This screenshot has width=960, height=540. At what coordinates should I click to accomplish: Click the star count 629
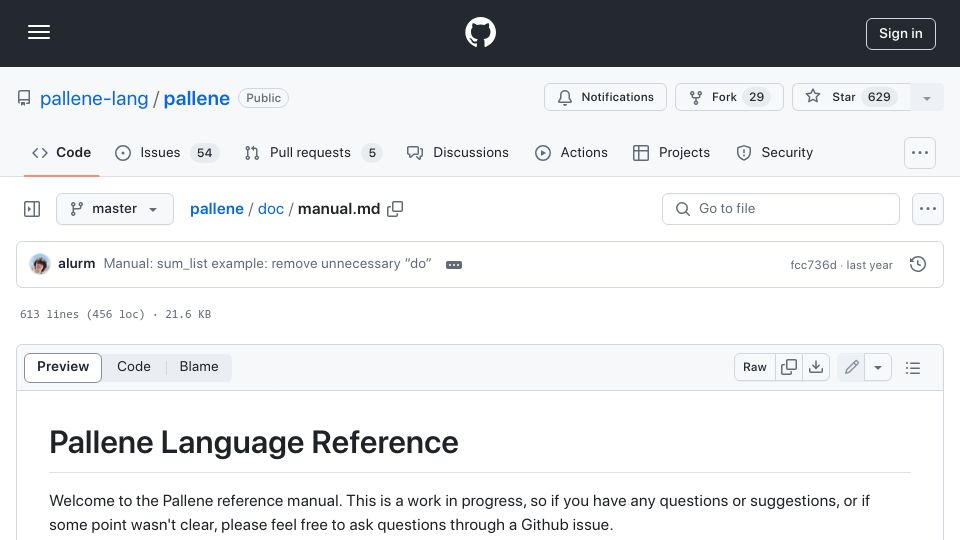click(879, 97)
